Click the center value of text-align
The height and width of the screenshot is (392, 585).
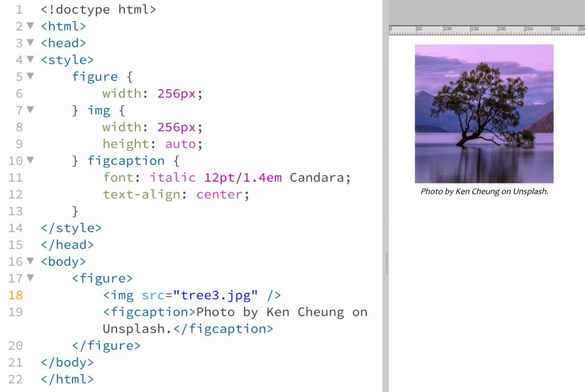pos(219,194)
